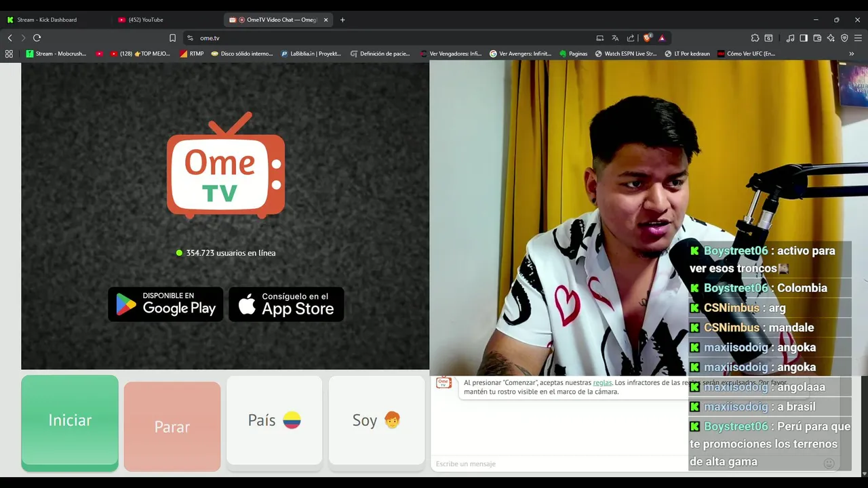Open the LaBiblia.in bookmark
The width and height of the screenshot is (868, 488).
[311, 54]
